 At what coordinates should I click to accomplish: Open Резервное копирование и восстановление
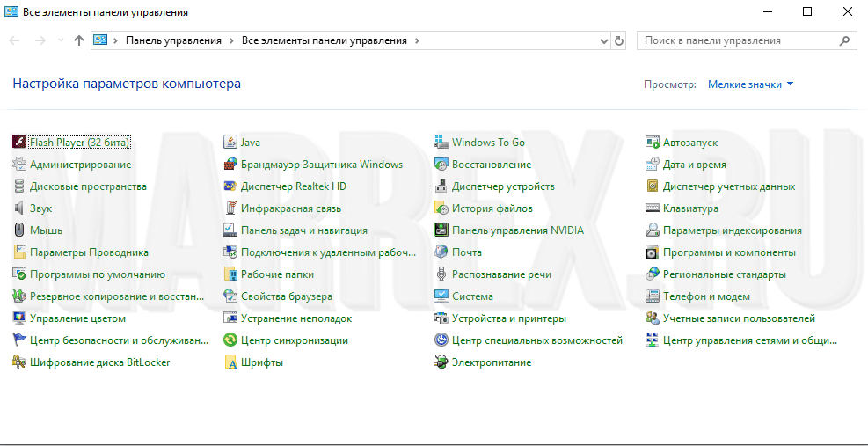tap(117, 296)
